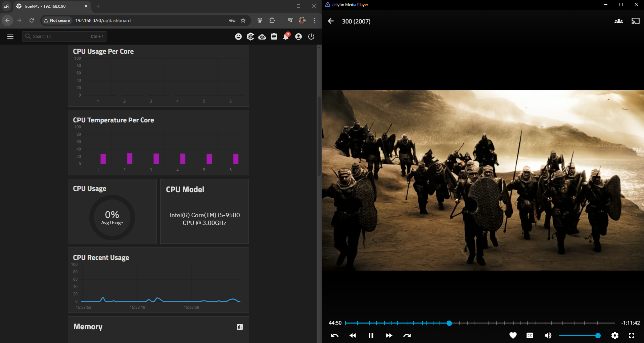Open the Jobs clipboard icon in TrueNAS
Screen dimensions: 644x343
[274, 37]
